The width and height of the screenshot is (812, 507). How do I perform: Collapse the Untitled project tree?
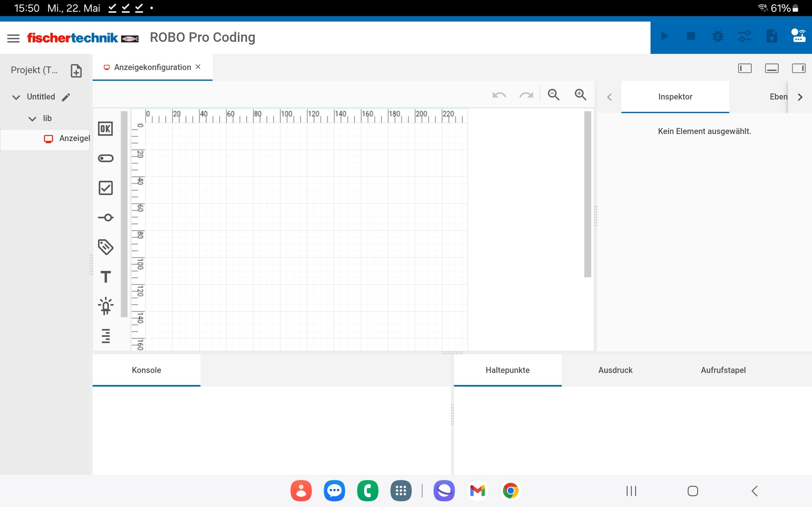tap(16, 97)
